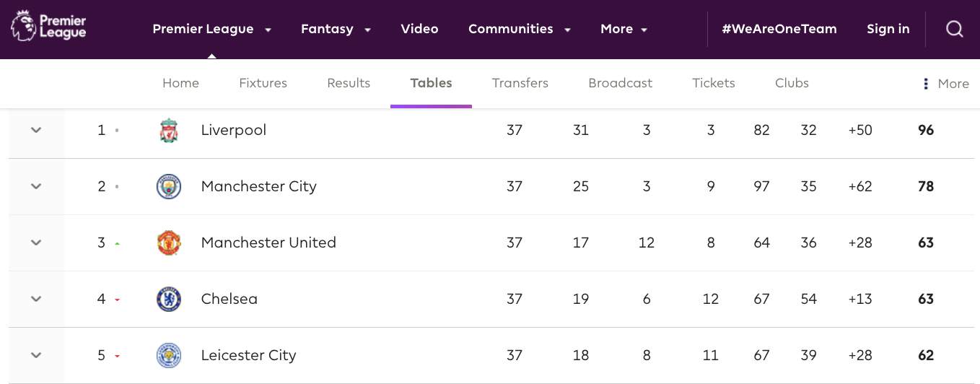Expand the Leicester City row chevron
980x384 pixels.
[x=36, y=356]
